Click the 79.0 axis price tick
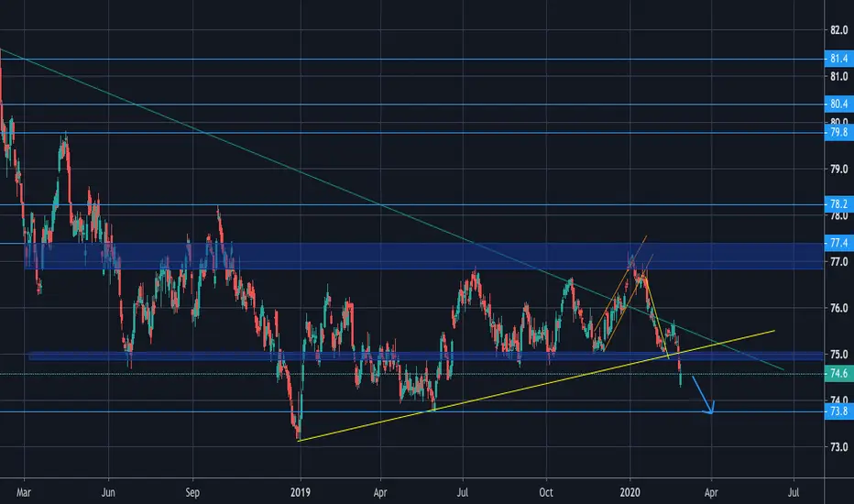 [x=838, y=170]
